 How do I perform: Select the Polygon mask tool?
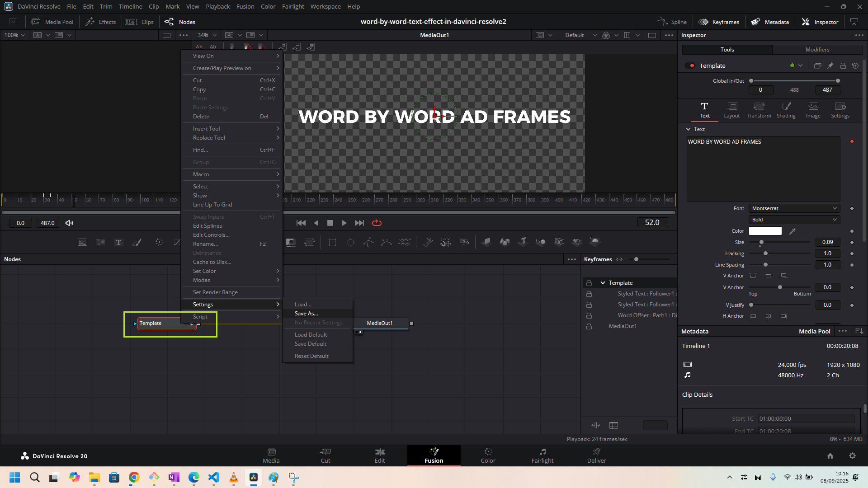tap(368, 242)
